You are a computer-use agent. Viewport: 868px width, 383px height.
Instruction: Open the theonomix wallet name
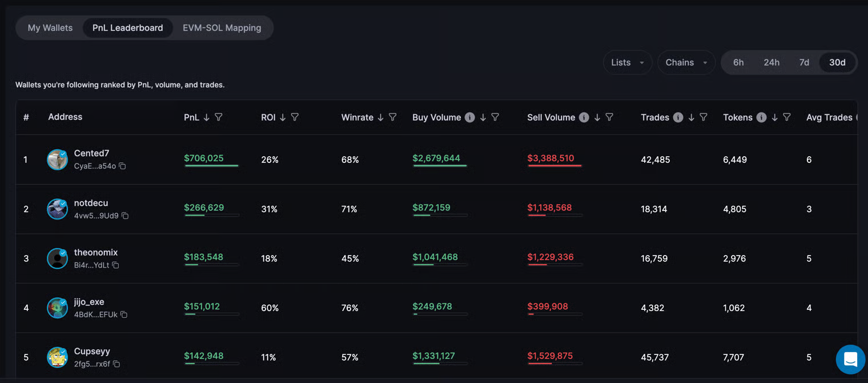pyautogui.click(x=96, y=253)
